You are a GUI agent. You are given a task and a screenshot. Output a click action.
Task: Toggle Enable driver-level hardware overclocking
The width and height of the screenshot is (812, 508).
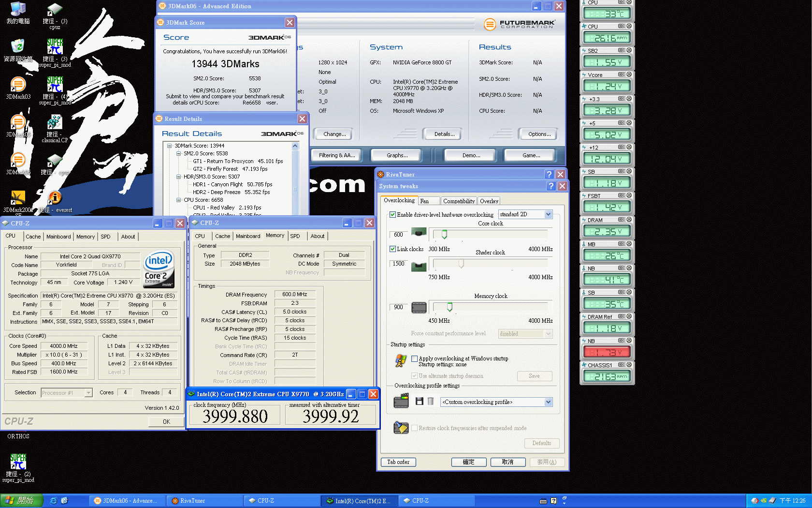click(393, 214)
